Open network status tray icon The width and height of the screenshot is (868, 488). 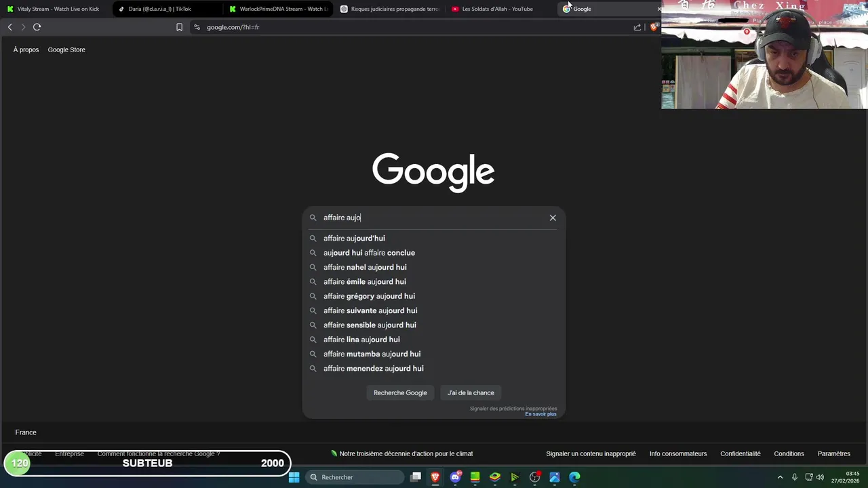pyautogui.click(x=808, y=477)
